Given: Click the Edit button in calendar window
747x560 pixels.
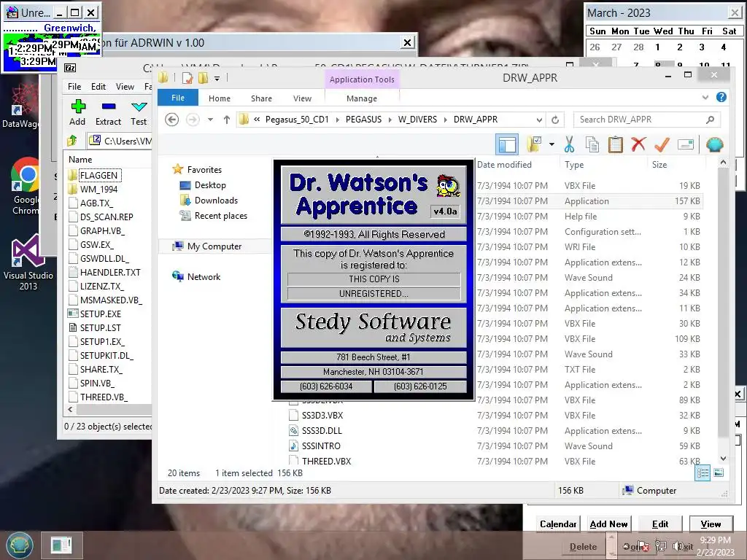Looking at the screenshot, I should click(659, 524).
